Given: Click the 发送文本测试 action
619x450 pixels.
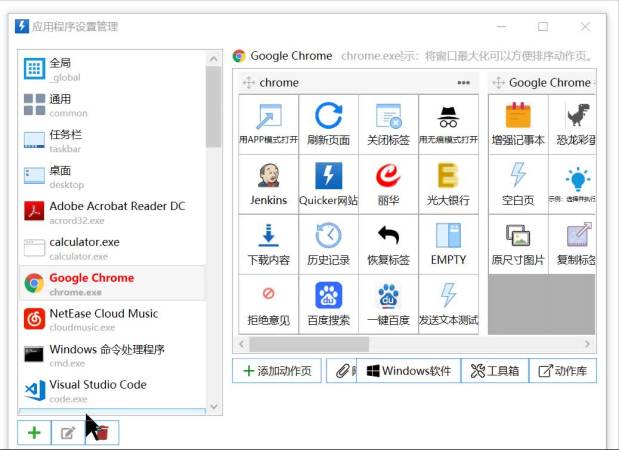Looking at the screenshot, I should click(448, 305).
